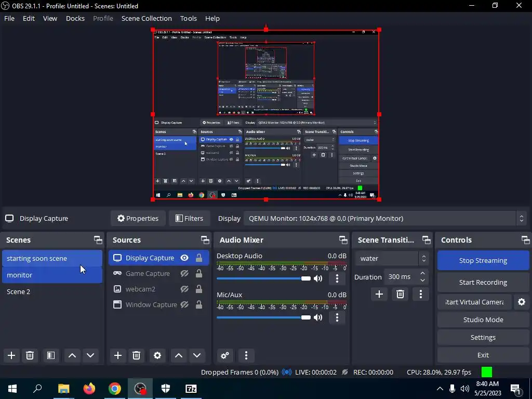532x399 pixels.
Task: Open Firefox from the taskbar
Action: click(x=89, y=389)
